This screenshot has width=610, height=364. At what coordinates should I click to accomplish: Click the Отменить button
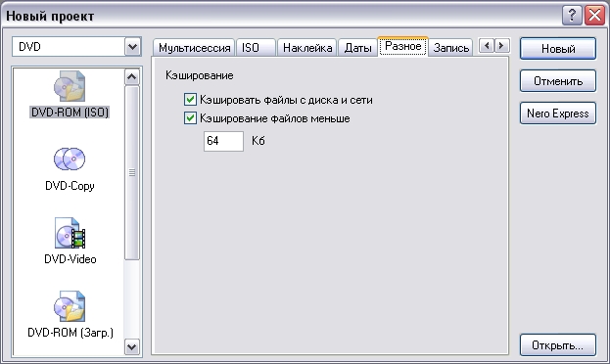[558, 81]
